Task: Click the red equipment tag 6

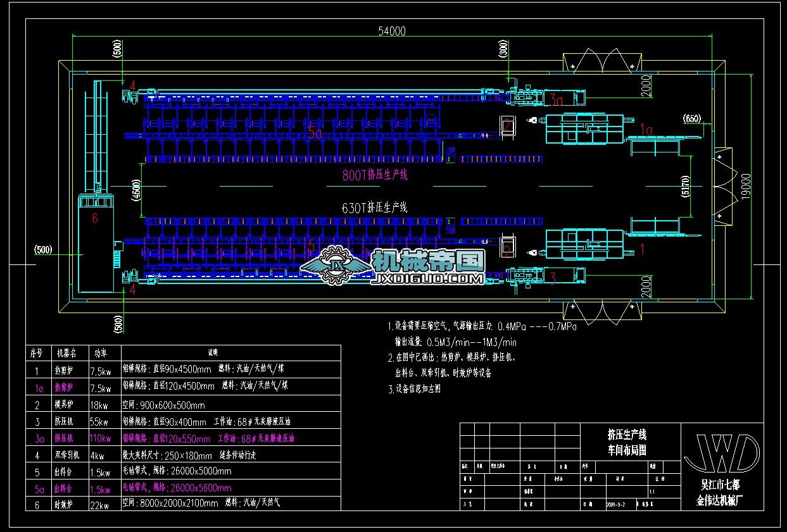Action: point(95,219)
